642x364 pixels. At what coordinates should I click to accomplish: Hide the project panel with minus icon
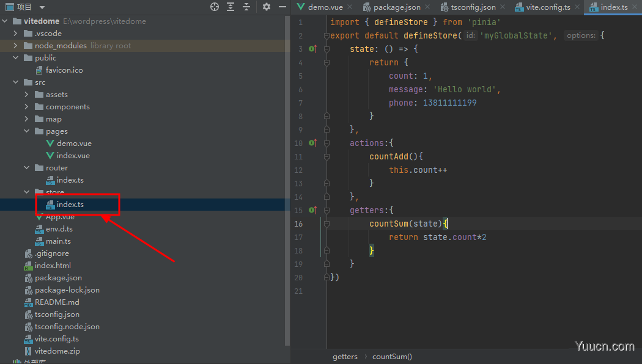(x=282, y=7)
